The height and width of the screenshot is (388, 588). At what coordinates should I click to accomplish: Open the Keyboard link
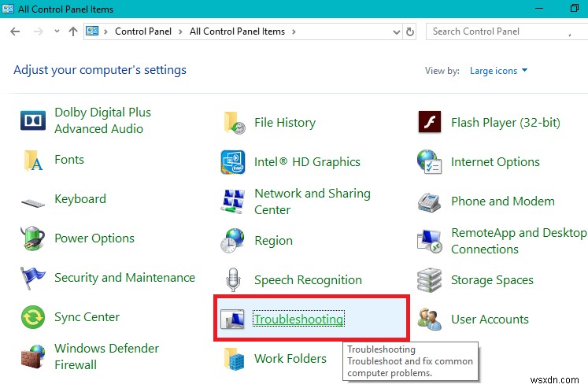(x=80, y=199)
